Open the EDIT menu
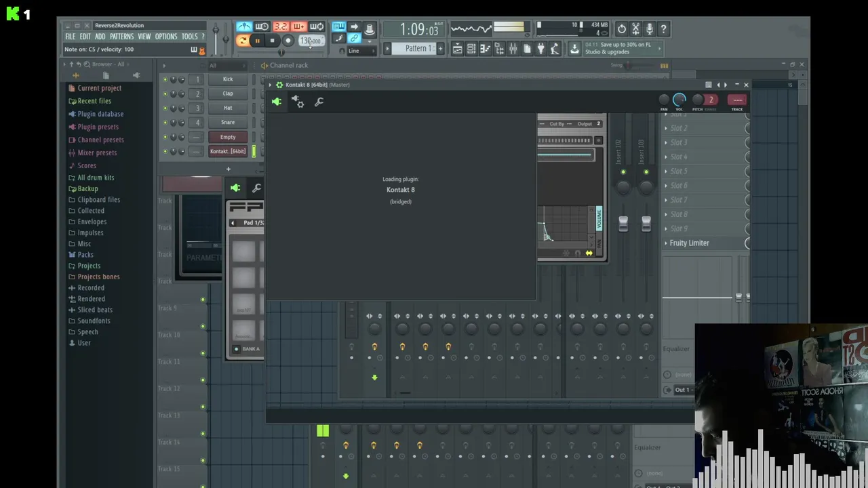Viewport: 868px width, 488px height. point(85,37)
